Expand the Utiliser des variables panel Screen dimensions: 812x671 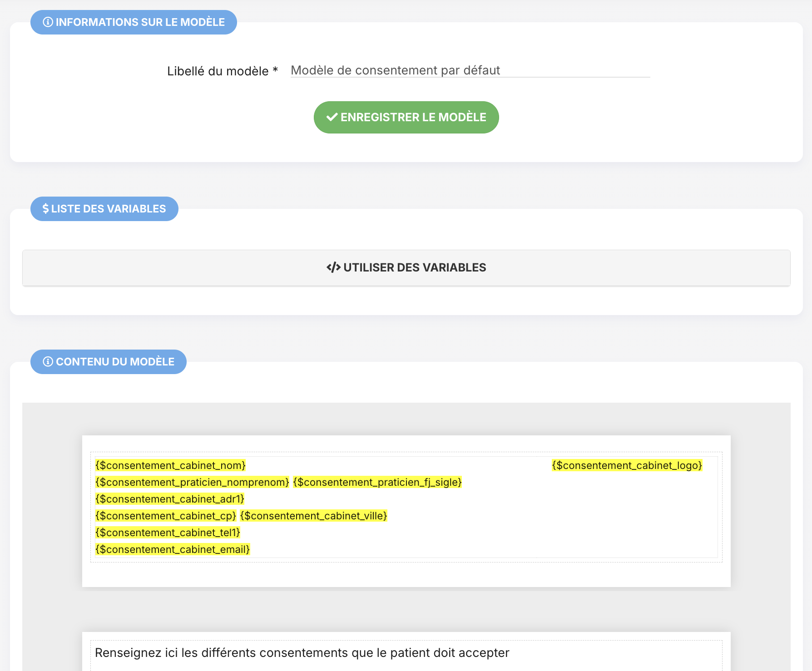pos(406,268)
